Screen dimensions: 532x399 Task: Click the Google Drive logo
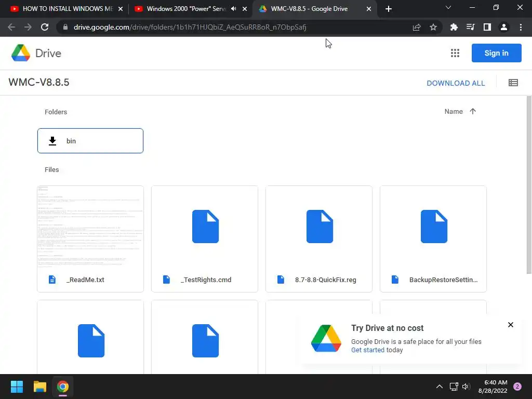(21, 53)
